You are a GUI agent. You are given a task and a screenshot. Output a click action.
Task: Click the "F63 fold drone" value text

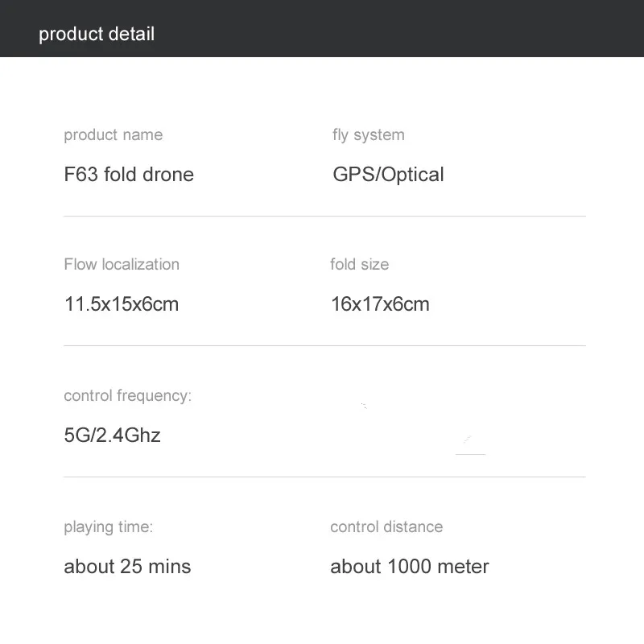pyautogui.click(x=129, y=175)
